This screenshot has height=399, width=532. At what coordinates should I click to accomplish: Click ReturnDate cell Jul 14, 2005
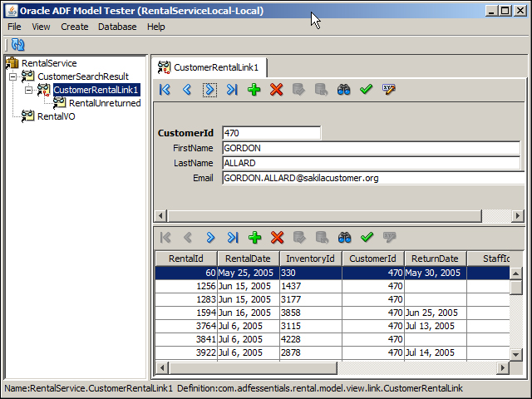[x=436, y=352]
